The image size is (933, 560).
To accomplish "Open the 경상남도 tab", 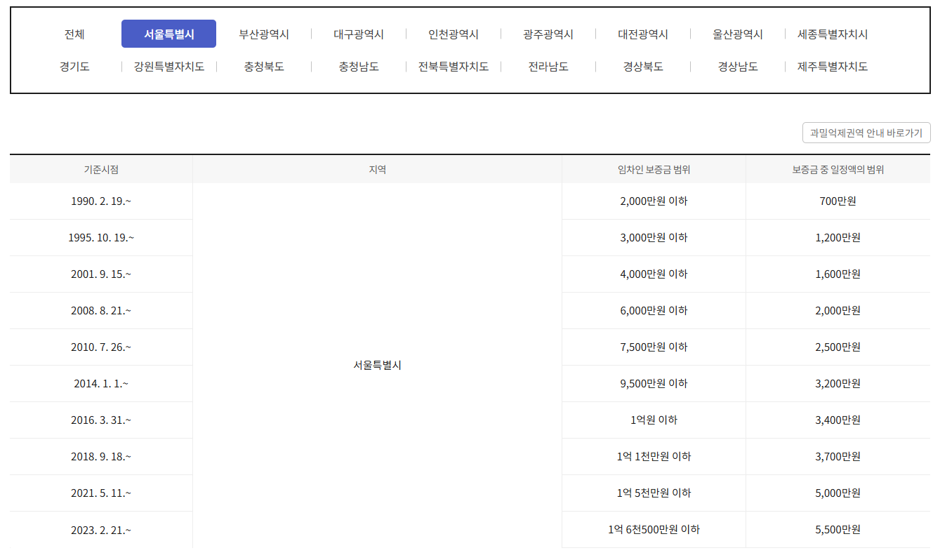I will coord(738,67).
